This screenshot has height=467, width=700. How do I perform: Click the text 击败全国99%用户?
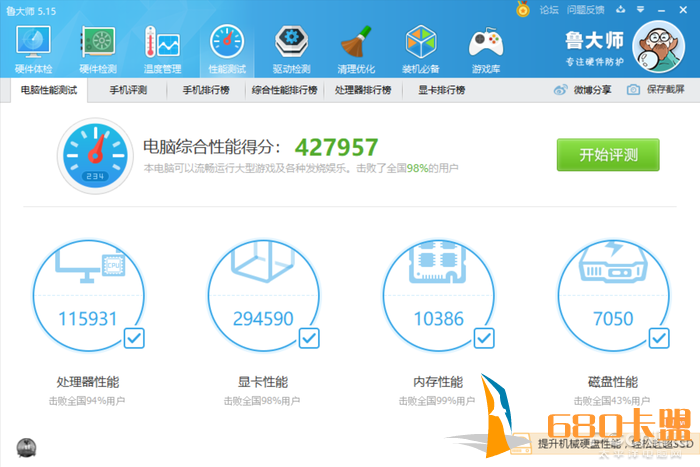click(x=437, y=401)
